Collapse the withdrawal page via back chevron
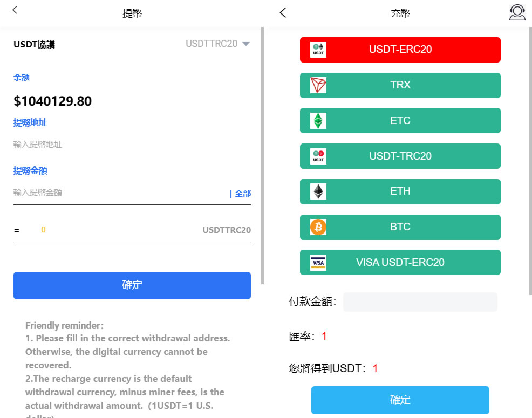Screen dimensions: 532x418 15,11
